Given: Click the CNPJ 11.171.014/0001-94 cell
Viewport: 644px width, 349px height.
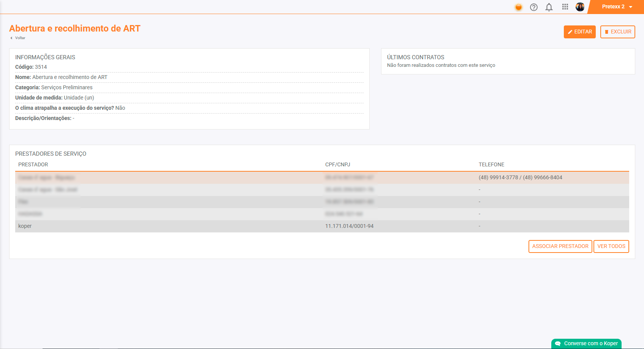Looking at the screenshot, I should pyautogui.click(x=349, y=226).
